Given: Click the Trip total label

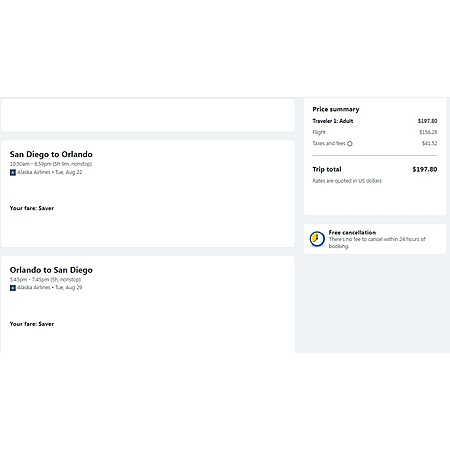Looking at the screenshot, I should (327, 169).
